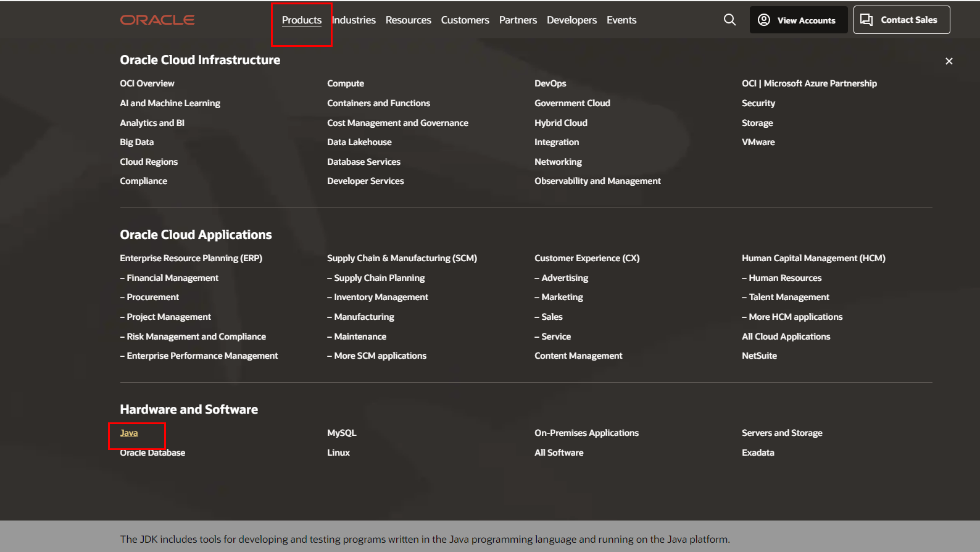Open Supply Chain & Manufacturing (SCM)
This screenshot has height=552, width=980.
[x=402, y=258]
